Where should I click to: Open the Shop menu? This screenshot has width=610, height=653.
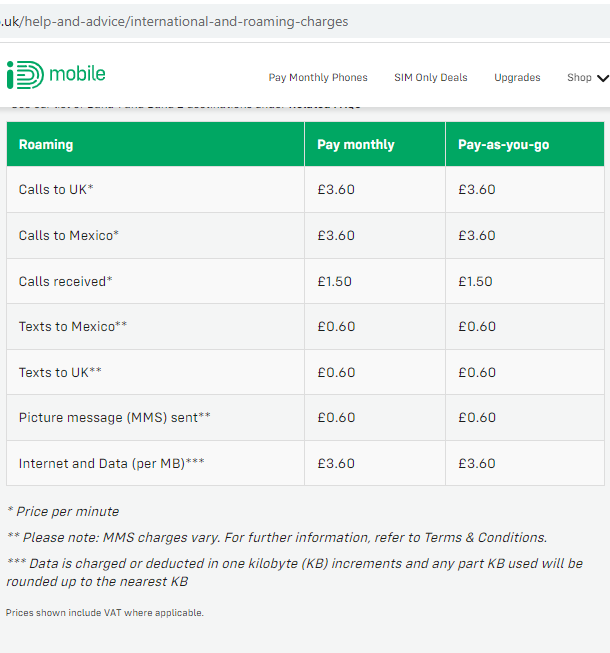(579, 77)
